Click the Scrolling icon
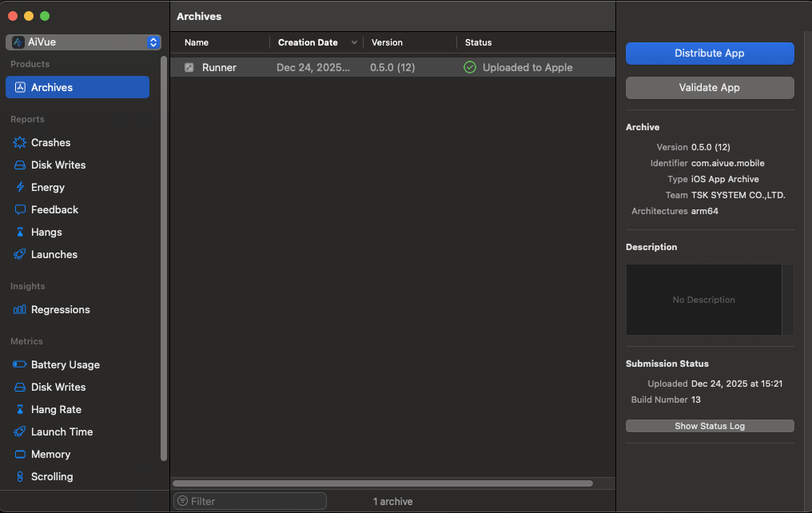812x513 pixels. tap(20, 477)
